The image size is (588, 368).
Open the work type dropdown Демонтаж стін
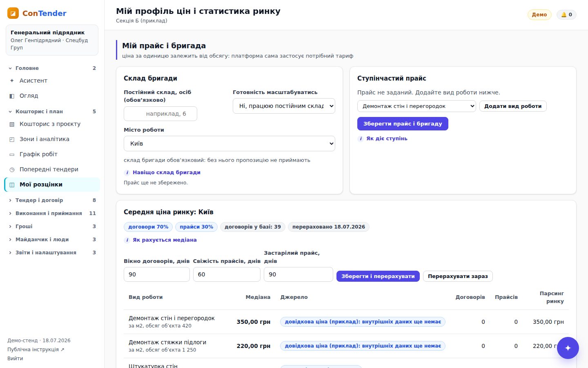(416, 106)
